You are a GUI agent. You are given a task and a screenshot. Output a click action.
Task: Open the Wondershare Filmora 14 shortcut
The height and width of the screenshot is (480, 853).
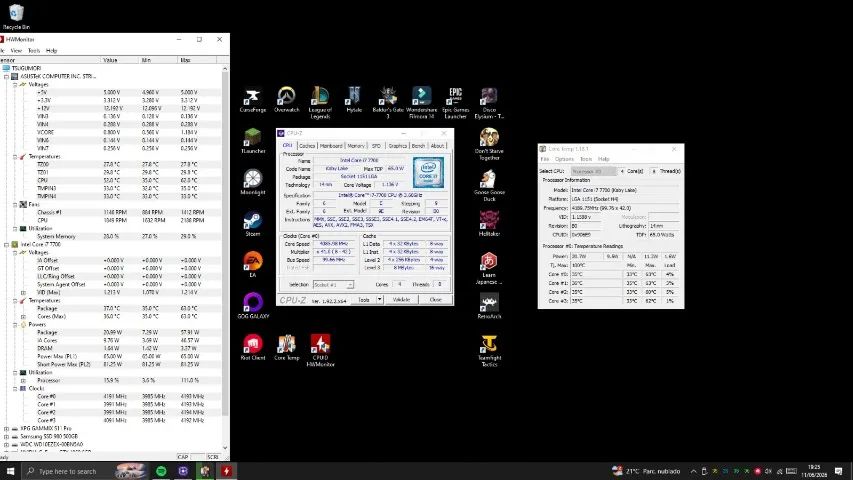click(422, 103)
